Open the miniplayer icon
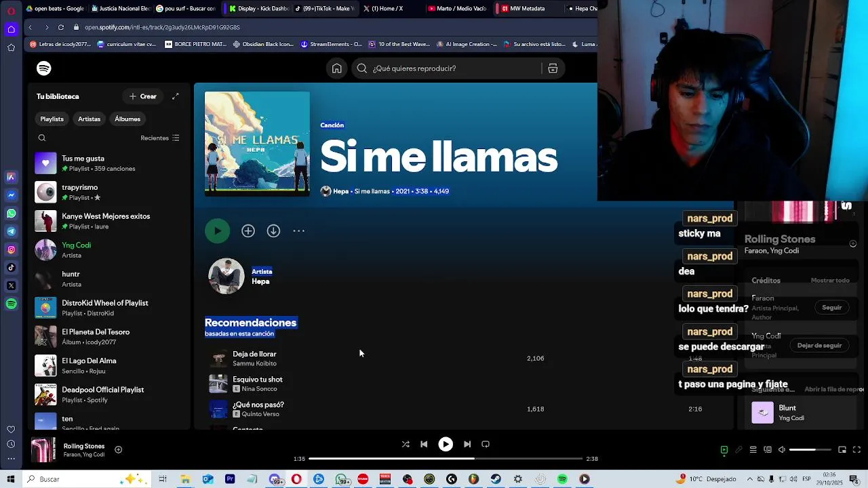The image size is (868, 488). click(x=842, y=450)
